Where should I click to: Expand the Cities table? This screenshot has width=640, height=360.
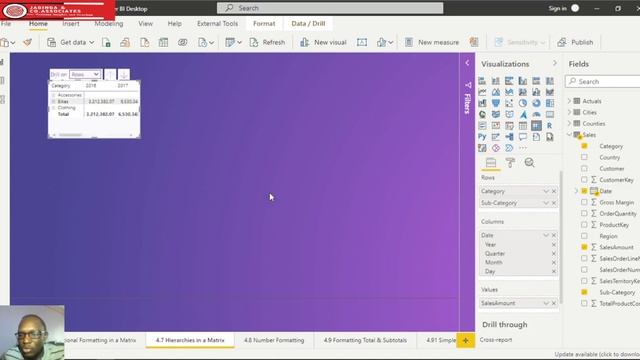[x=569, y=112]
